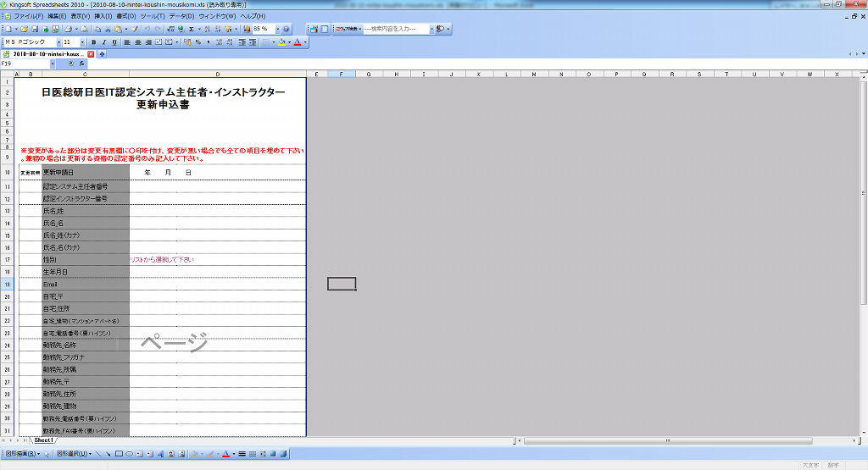The height and width of the screenshot is (470, 868).
Task: Open the 図形選択(U) dropdown
Action: point(75,454)
